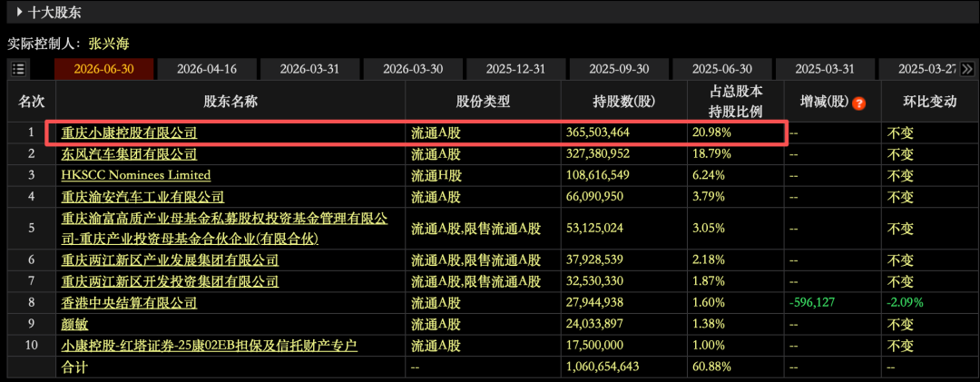
Task: Select the 2025-06-30 tab
Action: coord(722,69)
